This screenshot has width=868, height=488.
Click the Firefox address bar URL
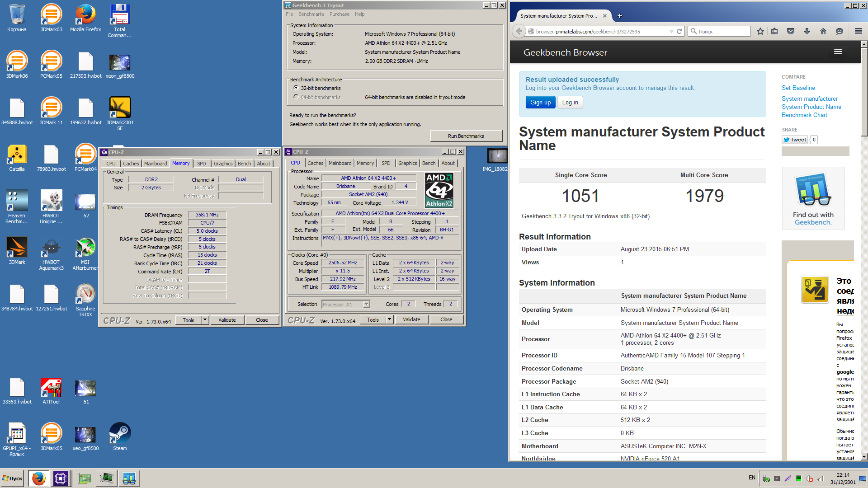[x=588, y=31]
